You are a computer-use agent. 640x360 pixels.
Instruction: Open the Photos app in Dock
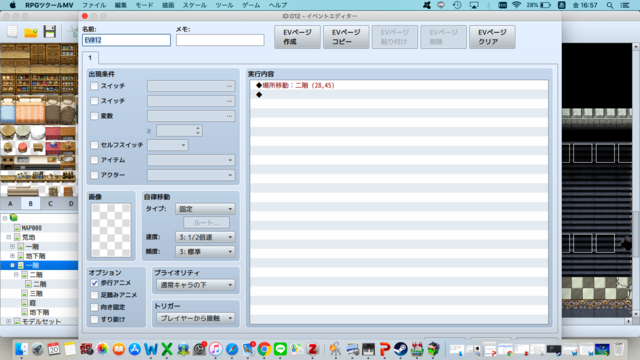pos(102,349)
